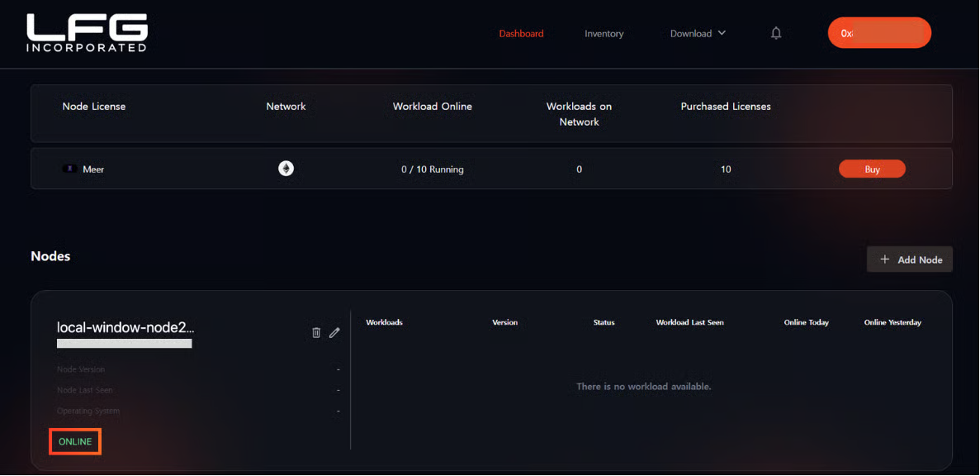
Task: Click the Online Yesterday column header
Action: pyautogui.click(x=892, y=322)
